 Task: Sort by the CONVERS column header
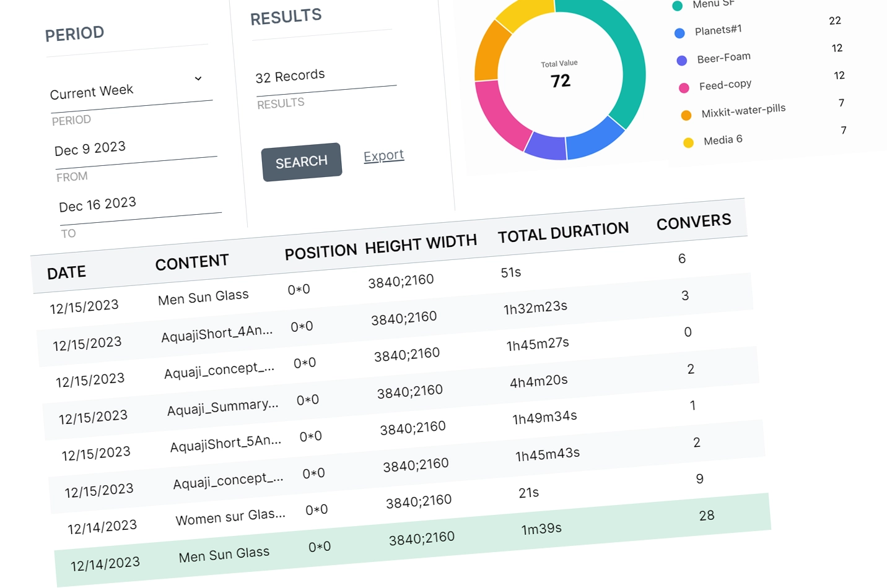point(694,222)
